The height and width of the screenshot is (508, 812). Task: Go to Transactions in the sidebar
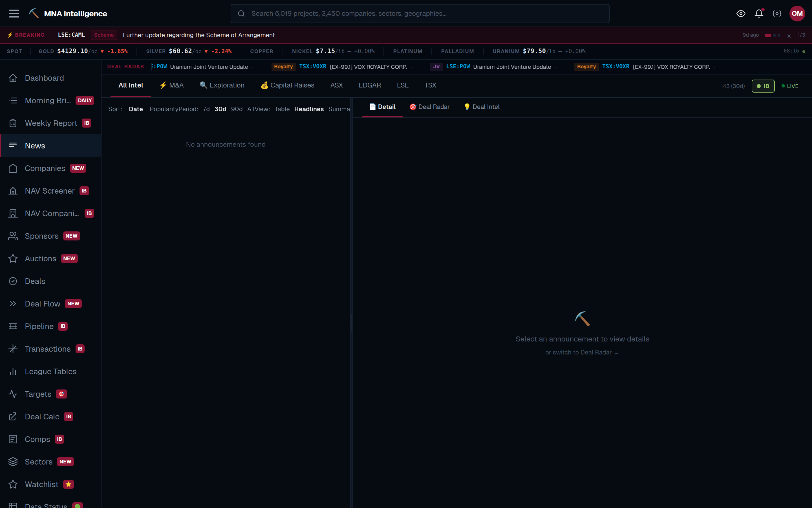(x=51, y=349)
